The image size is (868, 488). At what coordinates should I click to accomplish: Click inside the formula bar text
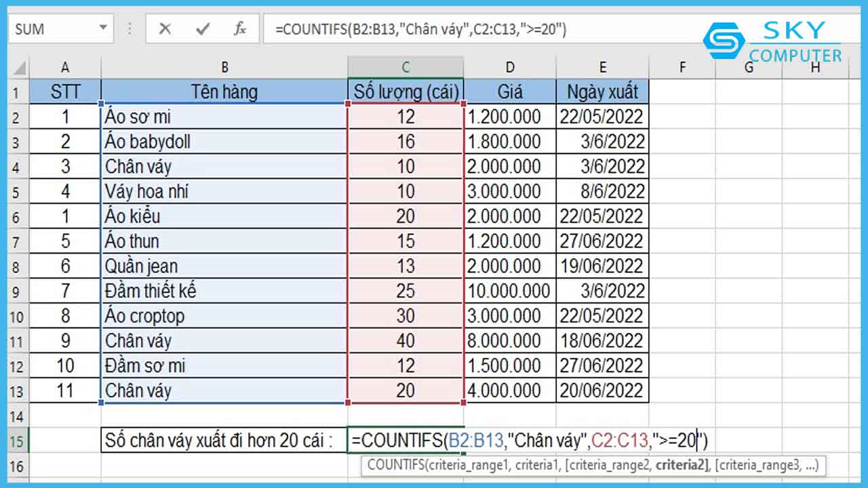pos(420,29)
